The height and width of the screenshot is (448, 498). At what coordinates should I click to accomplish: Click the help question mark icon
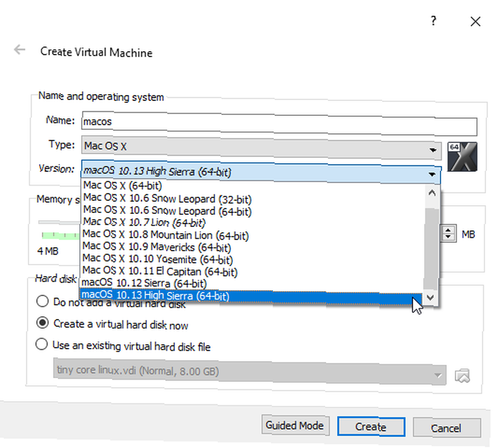tap(433, 21)
